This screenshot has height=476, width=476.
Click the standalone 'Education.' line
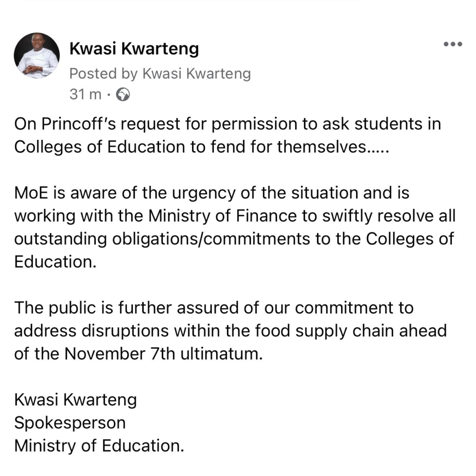point(55,262)
